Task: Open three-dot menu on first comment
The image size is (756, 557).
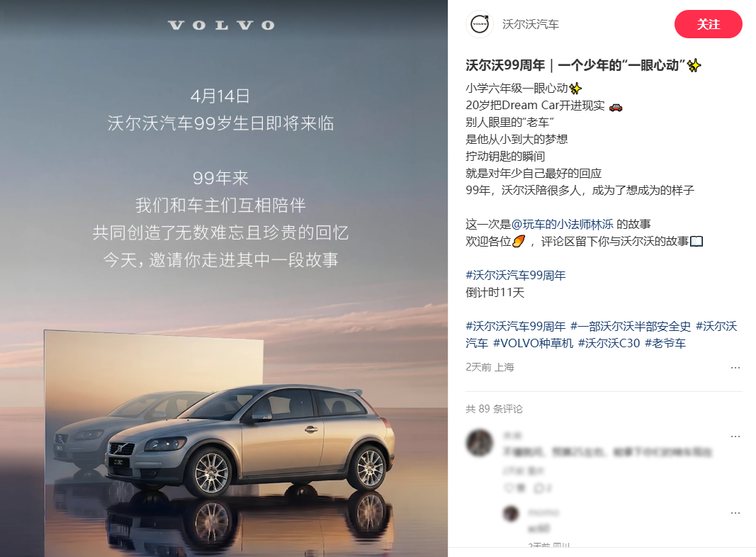Action: pos(735,437)
